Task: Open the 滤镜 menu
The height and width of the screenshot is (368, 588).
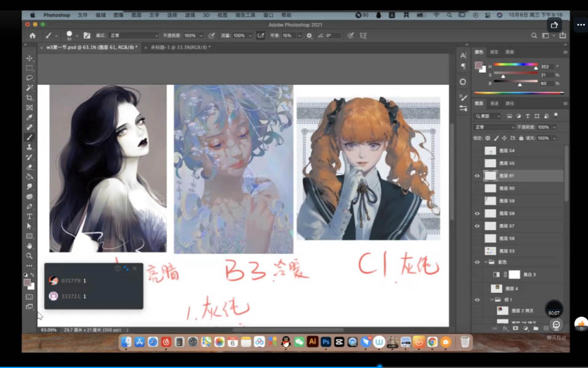Action: (x=190, y=15)
